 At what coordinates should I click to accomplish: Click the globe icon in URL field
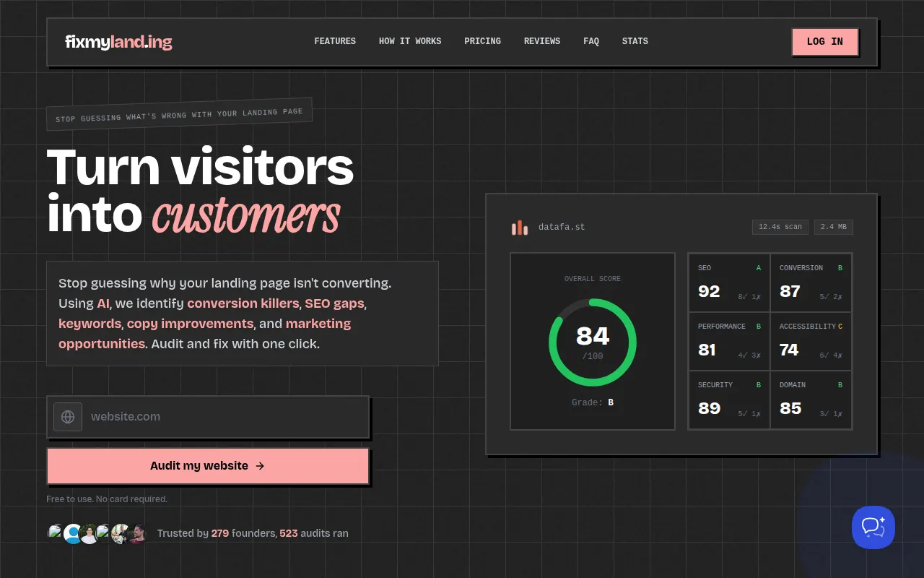[68, 417]
